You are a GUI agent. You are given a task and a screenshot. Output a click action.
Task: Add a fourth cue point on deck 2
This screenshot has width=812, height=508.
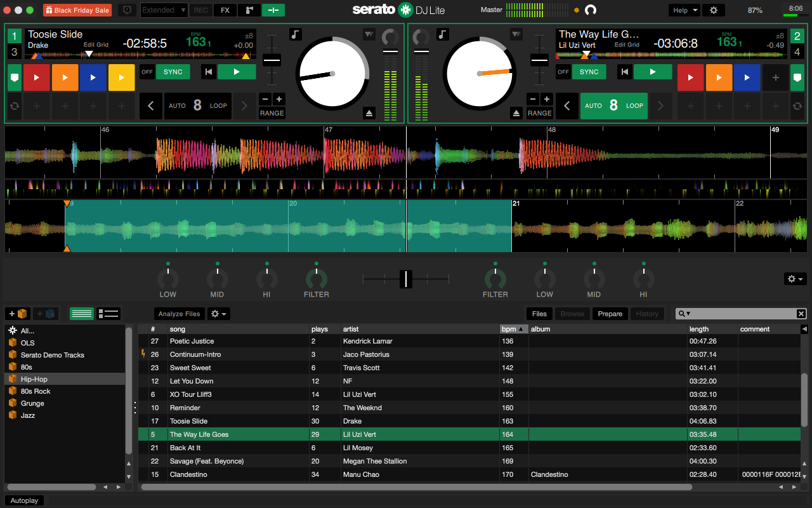click(x=775, y=77)
